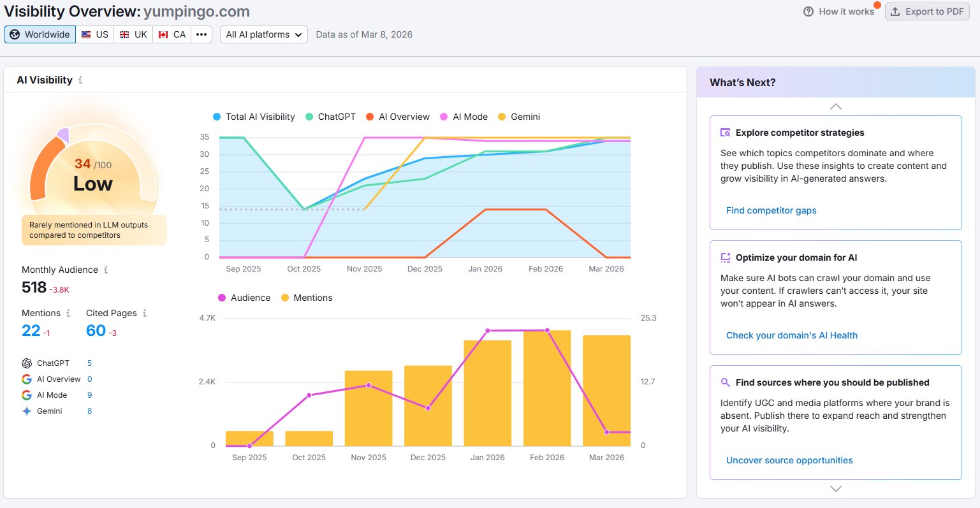The width and height of the screenshot is (980, 508).
Task: Select the Worldwide region tab
Action: pos(40,34)
